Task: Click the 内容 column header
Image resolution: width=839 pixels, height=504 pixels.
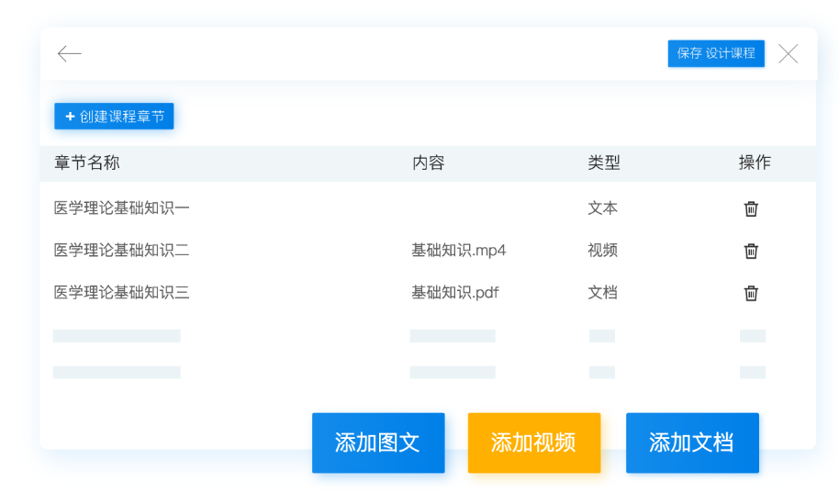Action: 428,163
